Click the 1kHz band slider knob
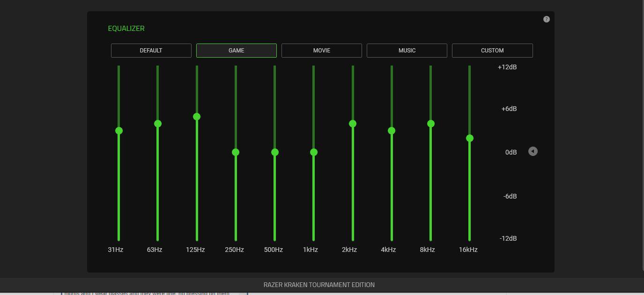 point(314,152)
